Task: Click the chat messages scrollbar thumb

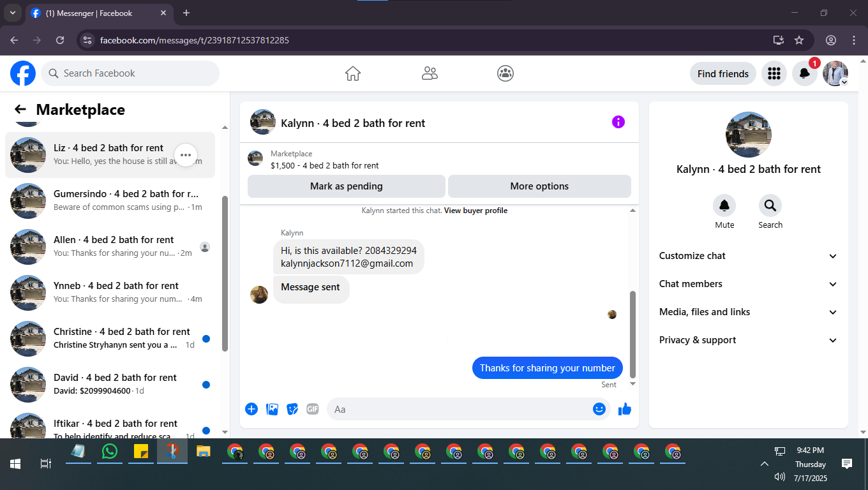Action: (x=632, y=334)
